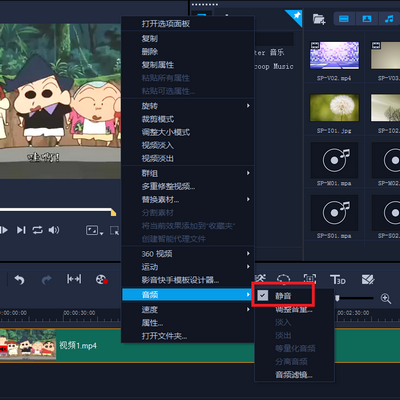This screenshot has height=400, width=400.
Task: Choose 属性... in the context menu
Action: 152,323
